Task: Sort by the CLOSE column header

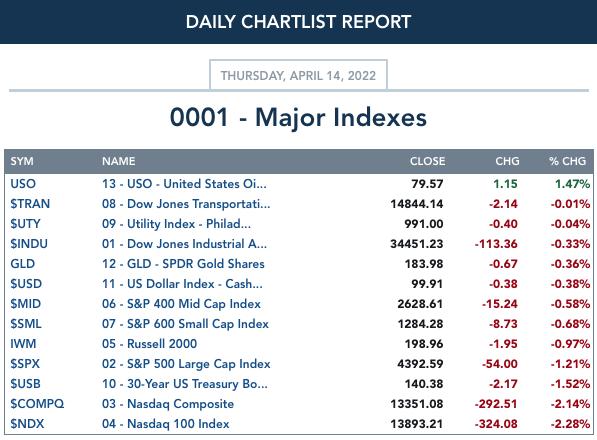Action: (427, 161)
